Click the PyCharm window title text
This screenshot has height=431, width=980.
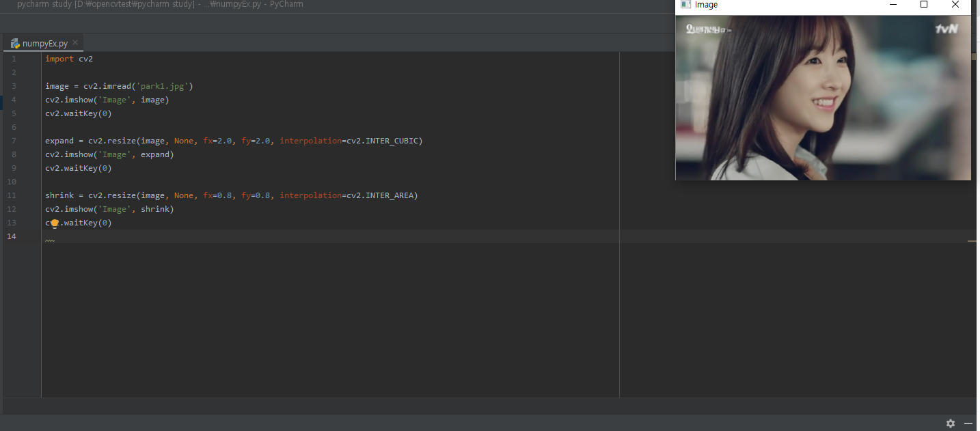coord(161,4)
